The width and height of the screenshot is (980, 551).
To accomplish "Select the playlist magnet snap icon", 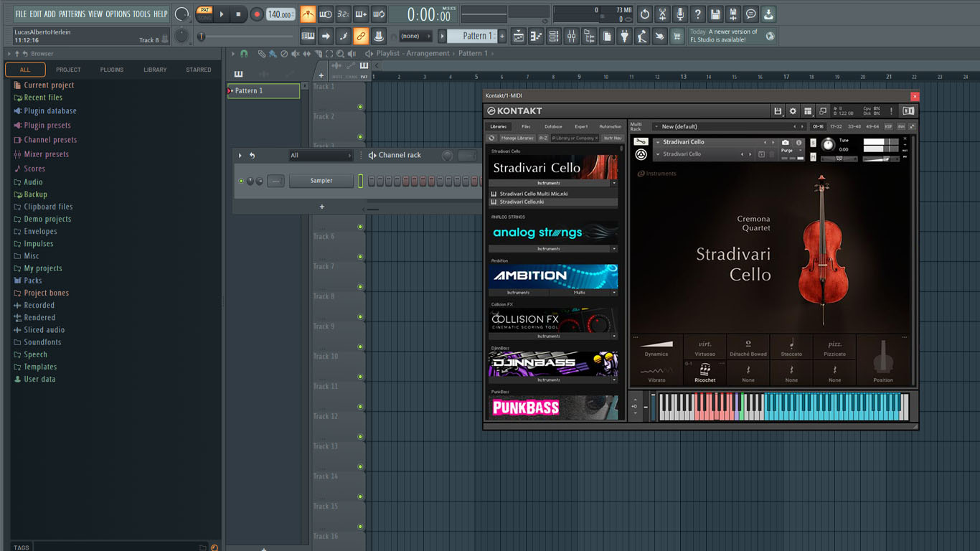I will point(244,54).
